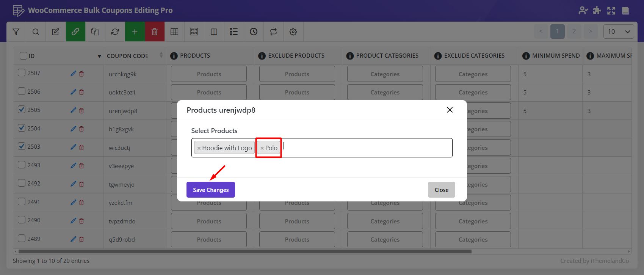This screenshot has width=644, height=275.
Task: Click the Select Products input field
Action: click(364, 148)
